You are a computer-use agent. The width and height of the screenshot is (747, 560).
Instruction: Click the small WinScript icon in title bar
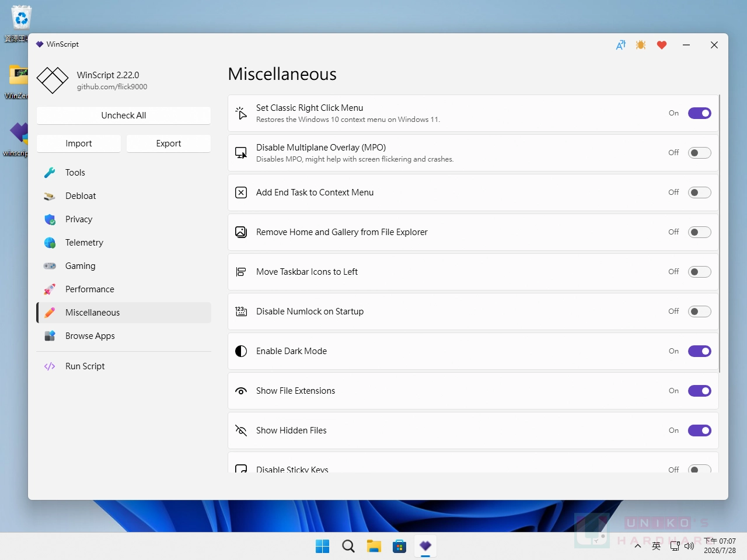pos(40,44)
